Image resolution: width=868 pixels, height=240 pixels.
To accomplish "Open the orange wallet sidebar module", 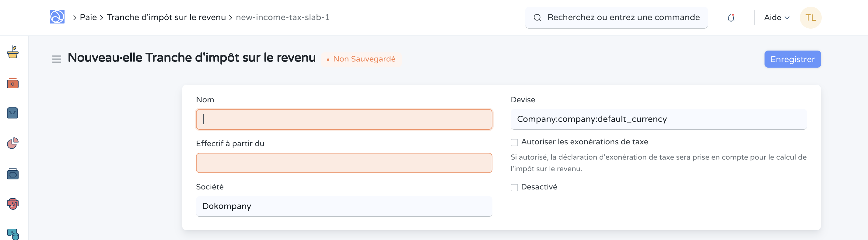I will tap(13, 82).
